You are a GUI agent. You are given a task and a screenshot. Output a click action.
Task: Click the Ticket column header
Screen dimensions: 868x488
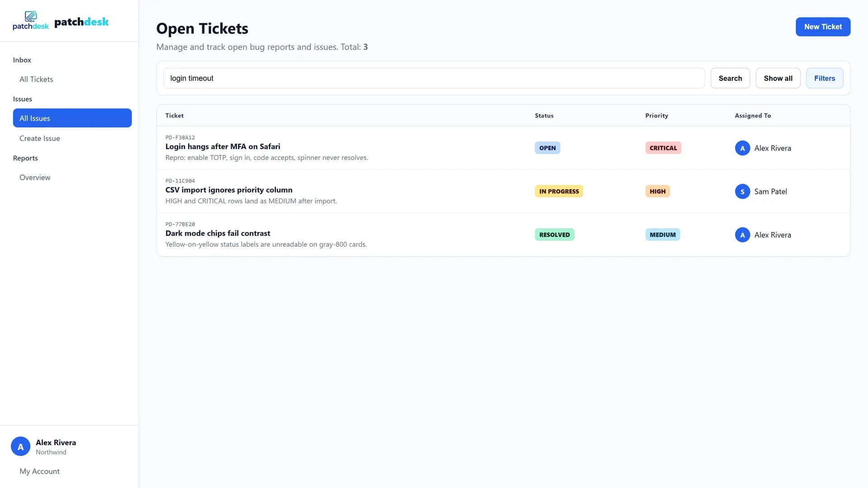point(175,116)
